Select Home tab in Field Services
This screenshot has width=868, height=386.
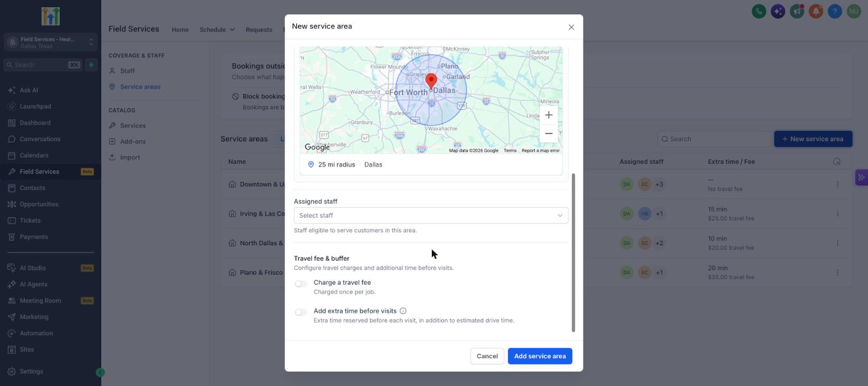[x=180, y=30]
